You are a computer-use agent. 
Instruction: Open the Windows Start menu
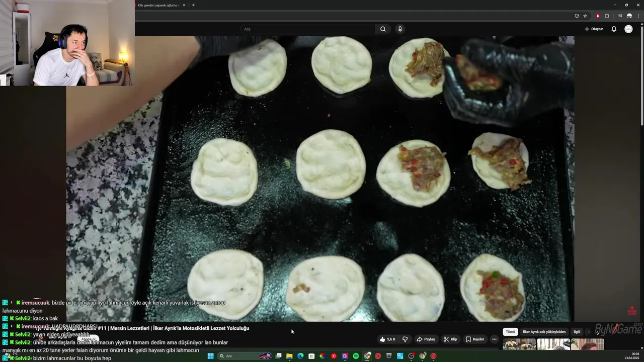coord(211,356)
